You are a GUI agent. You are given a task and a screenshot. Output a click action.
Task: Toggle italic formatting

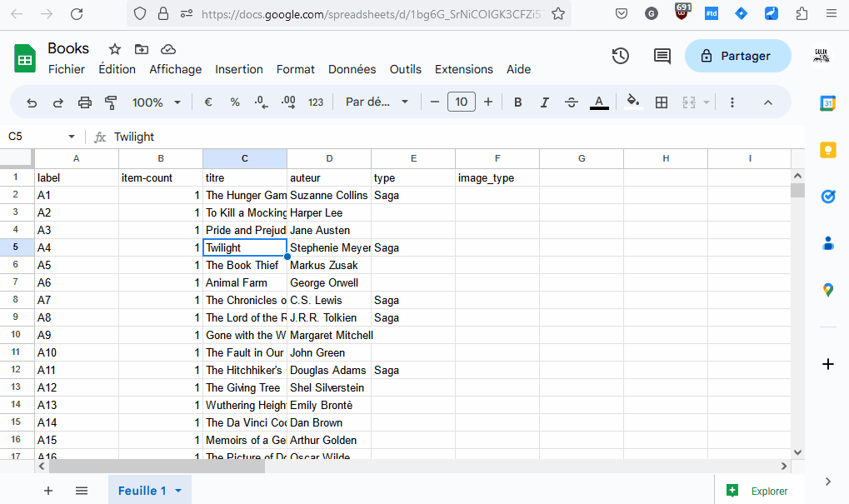tap(544, 102)
